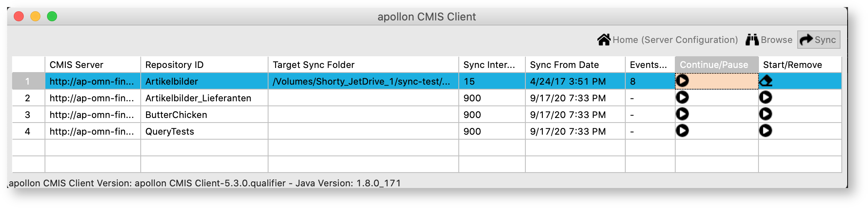Click the Browse binoculars icon
The height and width of the screenshot is (208, 868).
[752, 40]
